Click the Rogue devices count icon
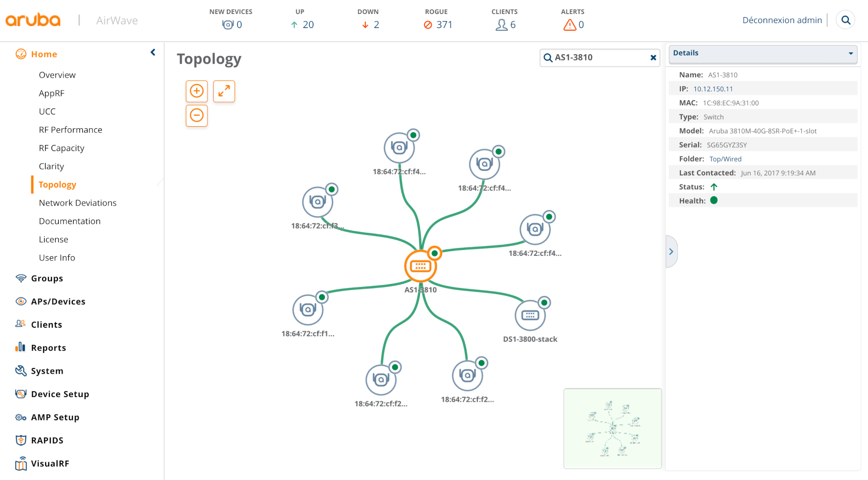Screen dimensions: 868x480 [x=428, y=25]
